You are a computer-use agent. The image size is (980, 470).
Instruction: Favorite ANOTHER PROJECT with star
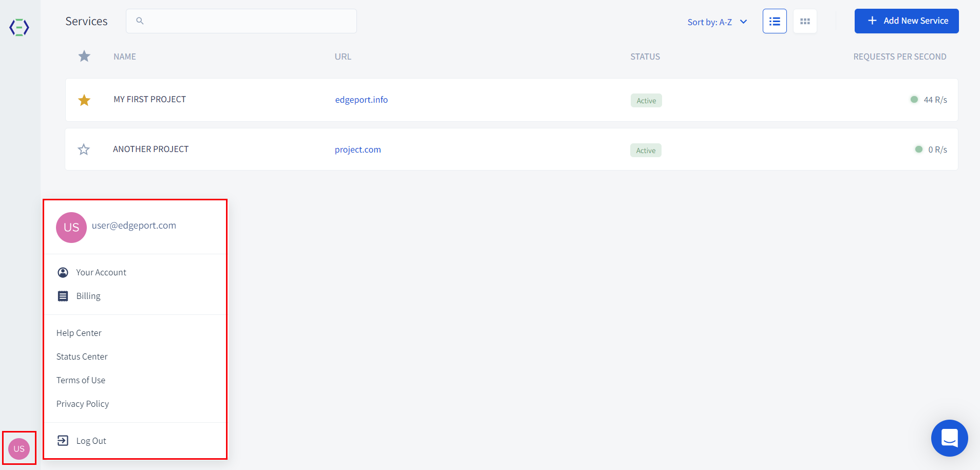84,149
